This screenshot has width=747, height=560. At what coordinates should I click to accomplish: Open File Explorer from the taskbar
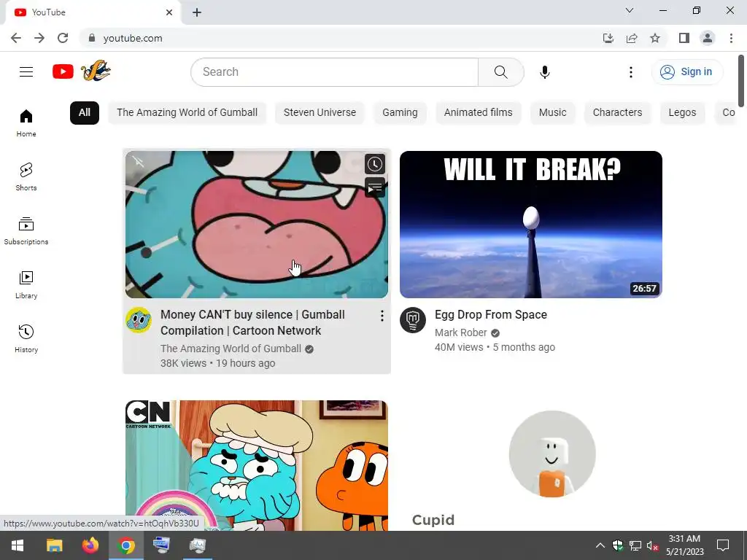pyautogui.click(x=54, y=545)
